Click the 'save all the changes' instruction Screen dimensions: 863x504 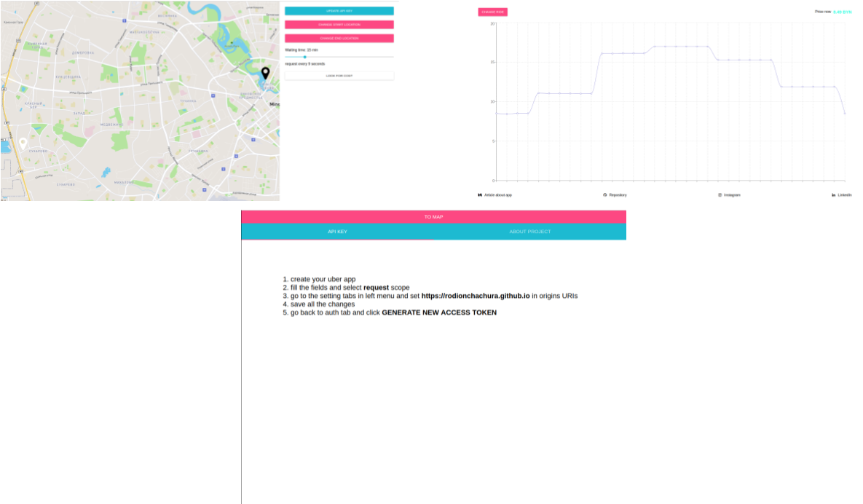click(323, 304)
